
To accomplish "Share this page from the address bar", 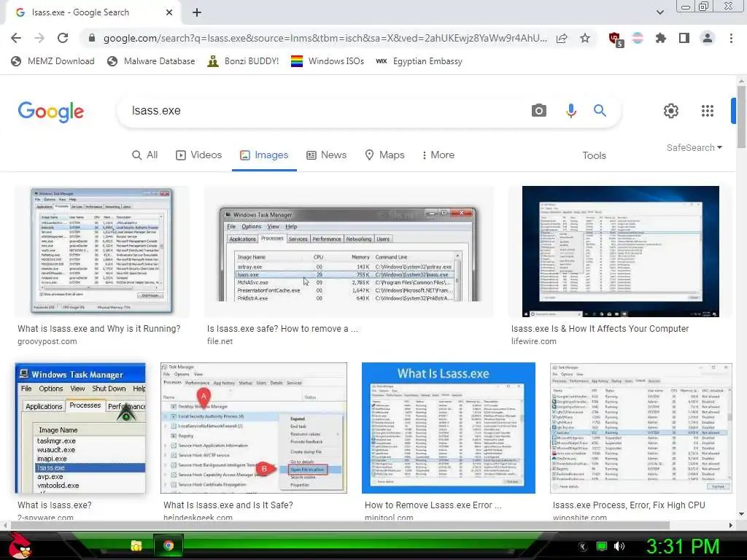I will [x=562, y=38].
